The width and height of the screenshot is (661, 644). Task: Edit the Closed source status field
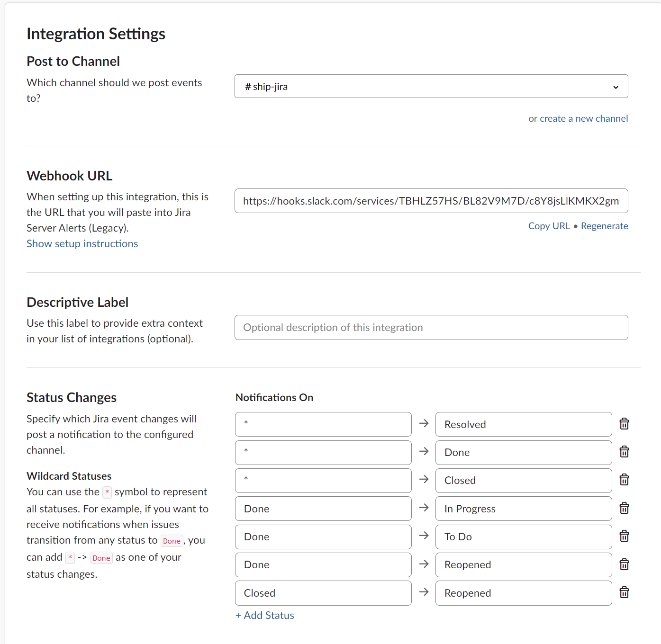tap(323, 593)
